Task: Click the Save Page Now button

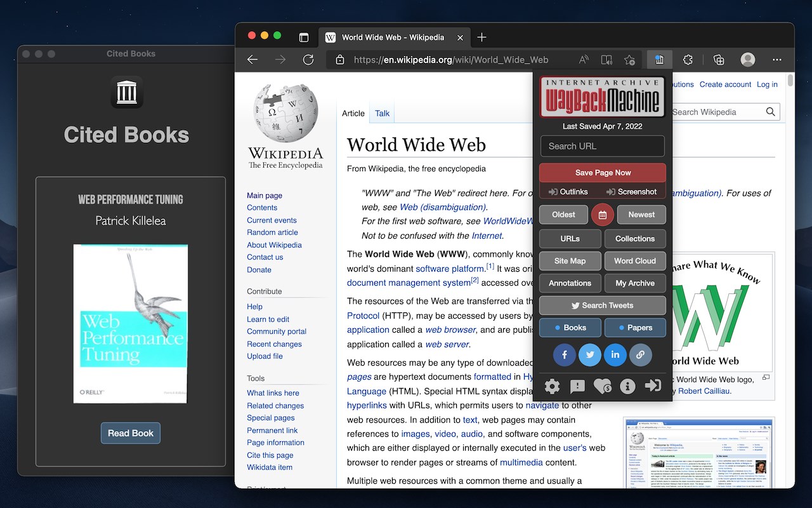Action: coord(603,173)
